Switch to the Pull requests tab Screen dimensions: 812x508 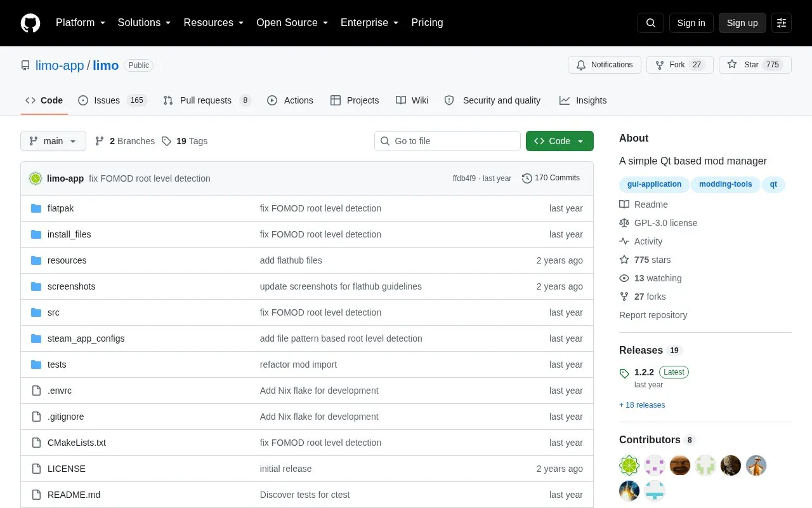point(207,100)
